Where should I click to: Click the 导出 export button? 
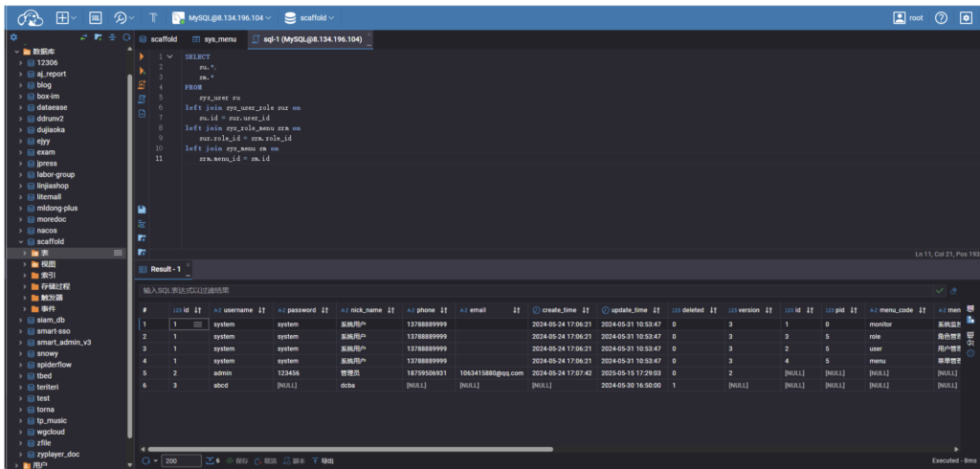(x=323, y=461)
